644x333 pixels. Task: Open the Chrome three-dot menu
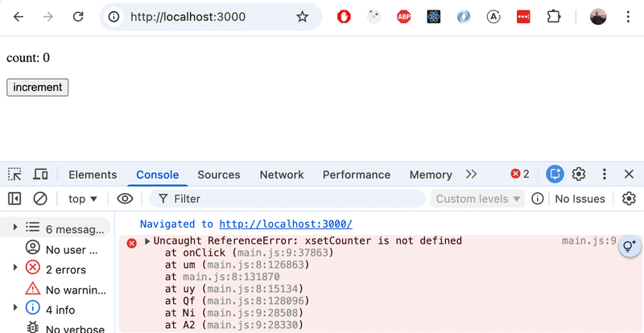click(x=628, y=17)
